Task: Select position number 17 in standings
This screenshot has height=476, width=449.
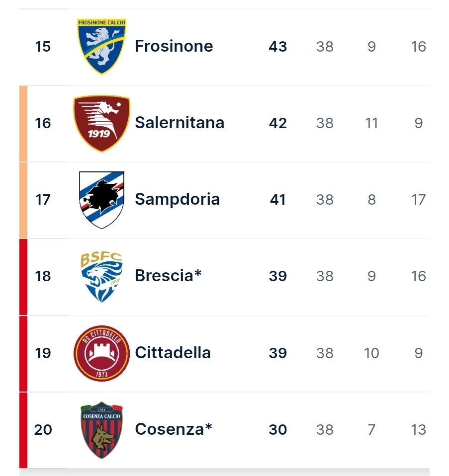Action: [x=43, y=200]
